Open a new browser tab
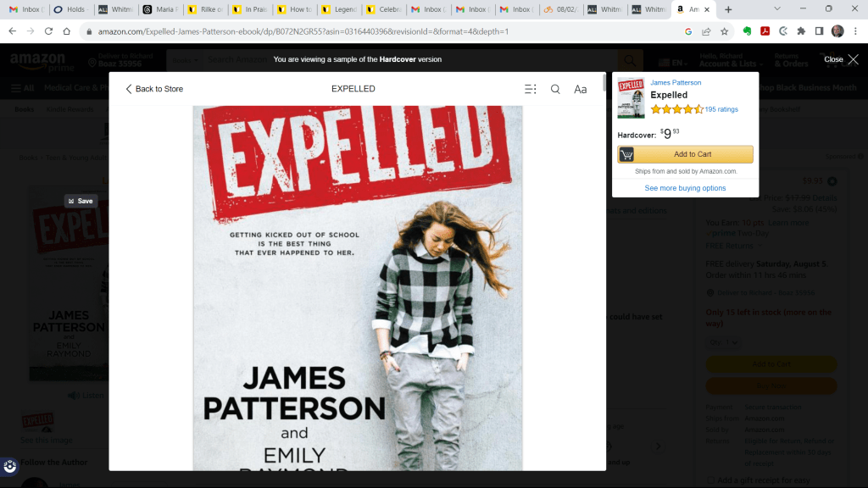This screenshot has width=868, height=488. coord(728,9)
